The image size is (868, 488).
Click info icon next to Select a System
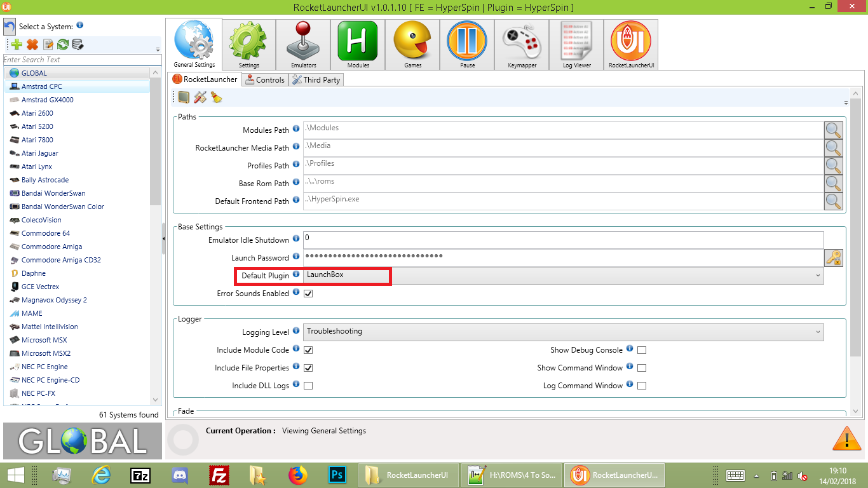point(80,25)
